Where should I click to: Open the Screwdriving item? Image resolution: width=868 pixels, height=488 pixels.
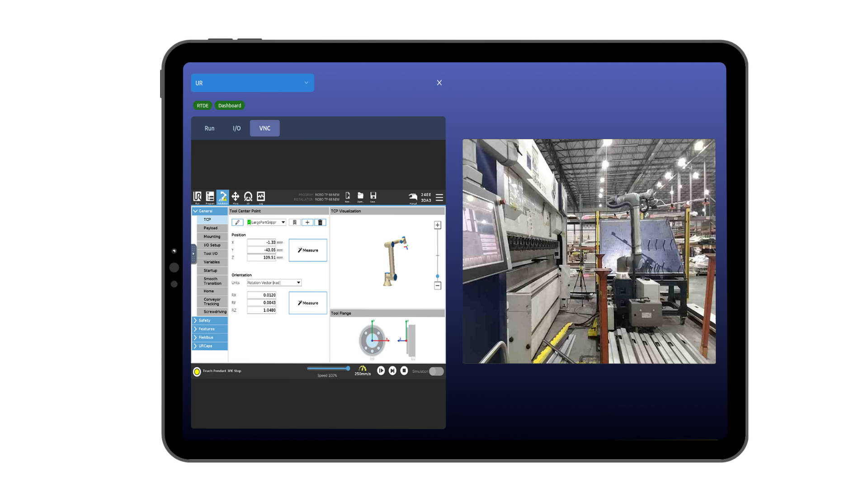(x=212, y=312)
